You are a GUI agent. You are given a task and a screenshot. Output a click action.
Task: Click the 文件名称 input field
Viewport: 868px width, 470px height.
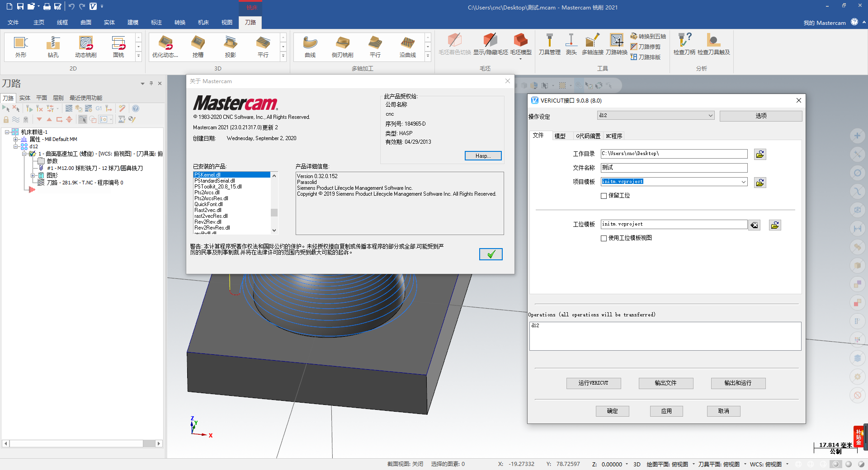click(674, 168)
